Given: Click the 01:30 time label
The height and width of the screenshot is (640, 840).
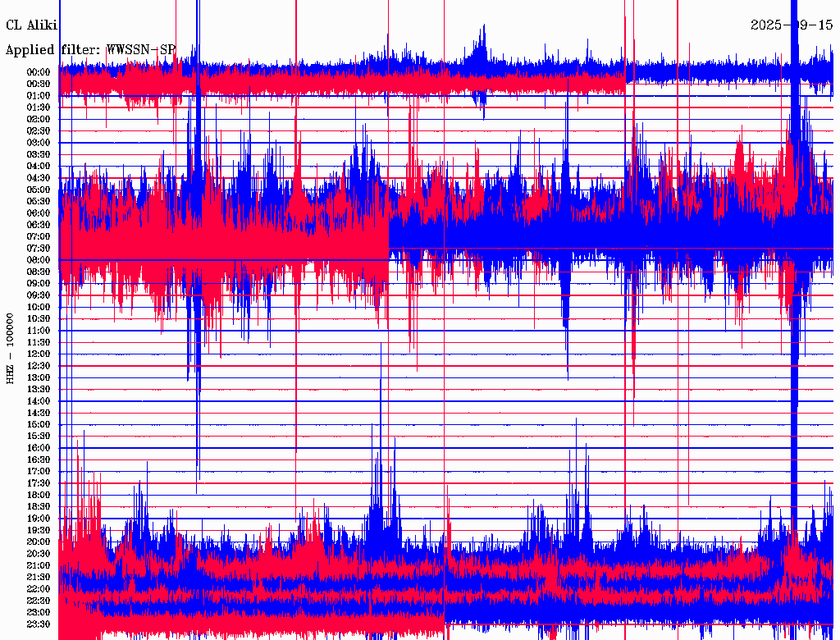Looking at the screenshot, I should (x=39, y=107).
